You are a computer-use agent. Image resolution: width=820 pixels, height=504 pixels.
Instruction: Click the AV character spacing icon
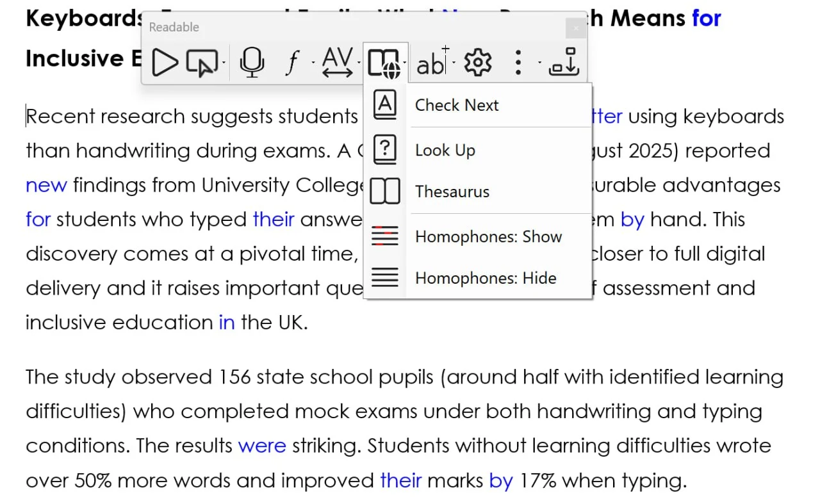338,63
